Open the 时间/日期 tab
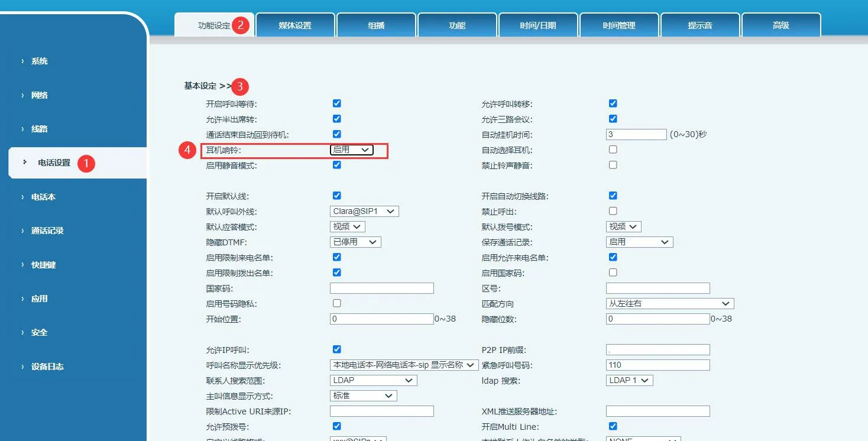 coord(537,24)
